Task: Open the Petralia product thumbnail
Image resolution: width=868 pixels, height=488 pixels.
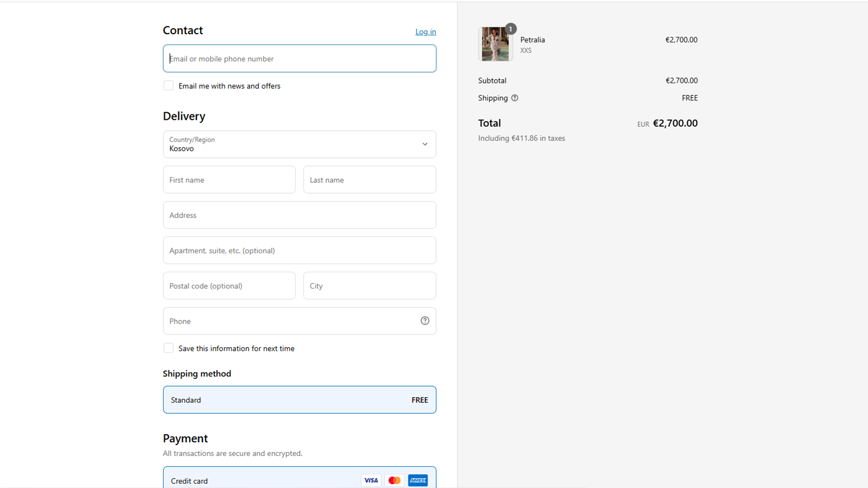Action: [x=495, y=44]
